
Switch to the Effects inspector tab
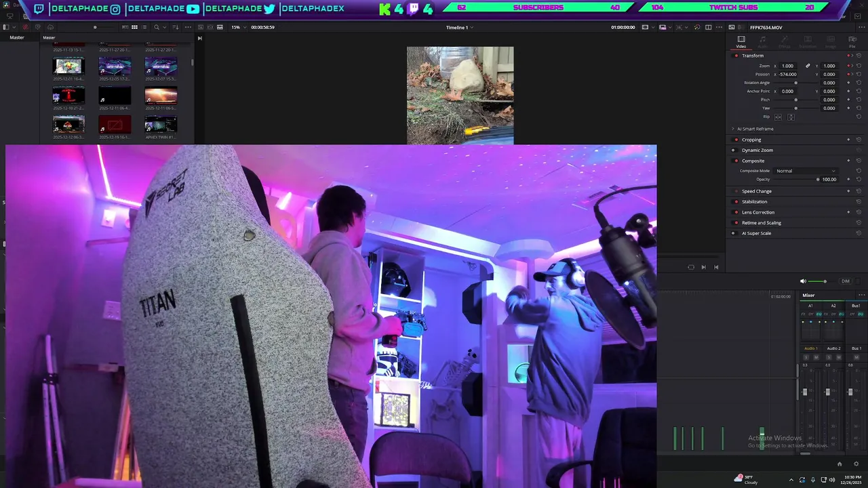point(785,42)
